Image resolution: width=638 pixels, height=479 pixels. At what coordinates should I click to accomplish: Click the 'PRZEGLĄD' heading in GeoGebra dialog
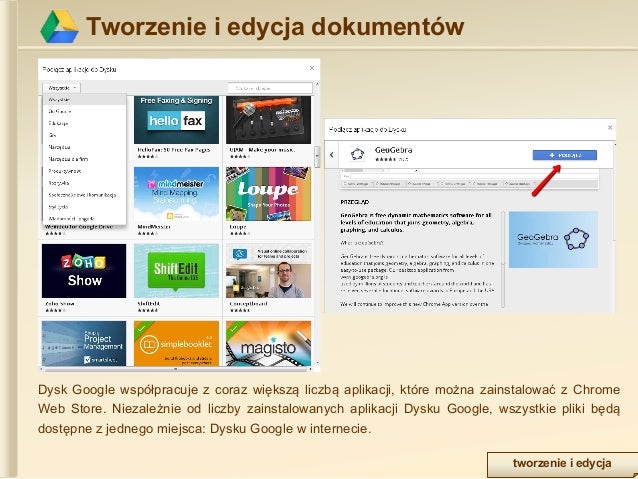pyautogui.click(x=354, y=202)
